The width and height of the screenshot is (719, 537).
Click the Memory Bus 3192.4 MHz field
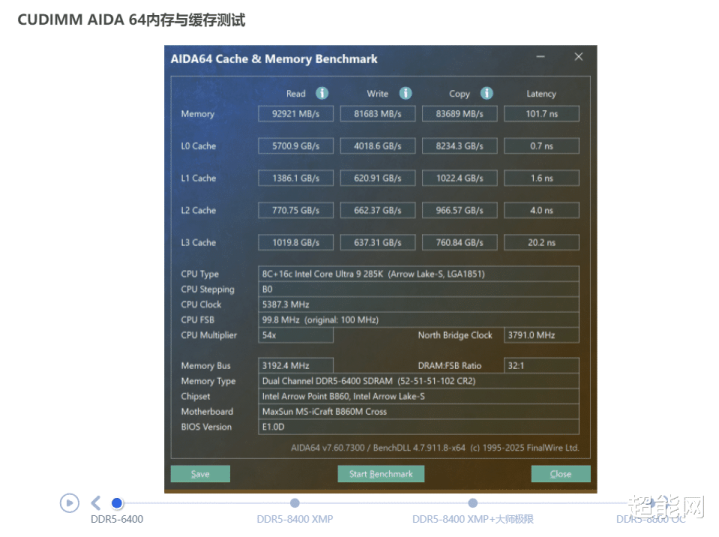click(x=296, y=366)
